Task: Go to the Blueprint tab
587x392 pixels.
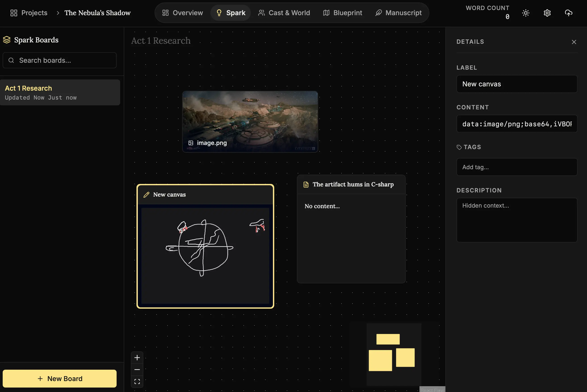Action: coord(343,13)
